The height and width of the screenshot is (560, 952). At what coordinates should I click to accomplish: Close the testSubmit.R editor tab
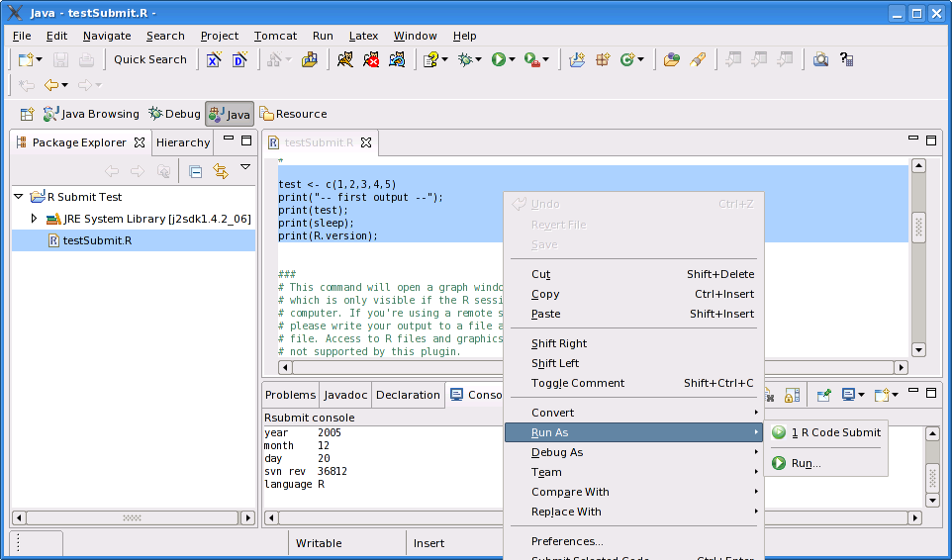coord(366,142)
